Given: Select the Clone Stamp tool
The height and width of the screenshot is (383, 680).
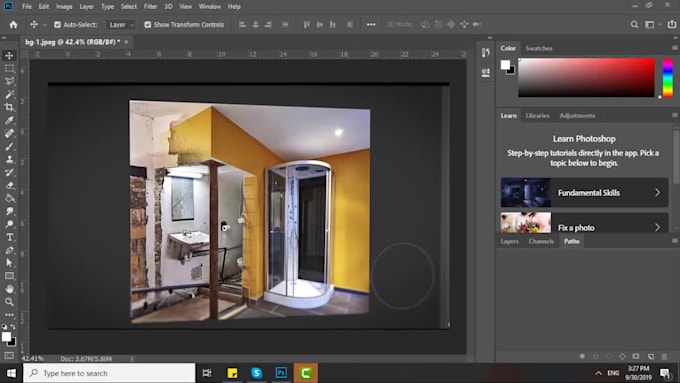Looking at the screenshot, I should 9,159.
